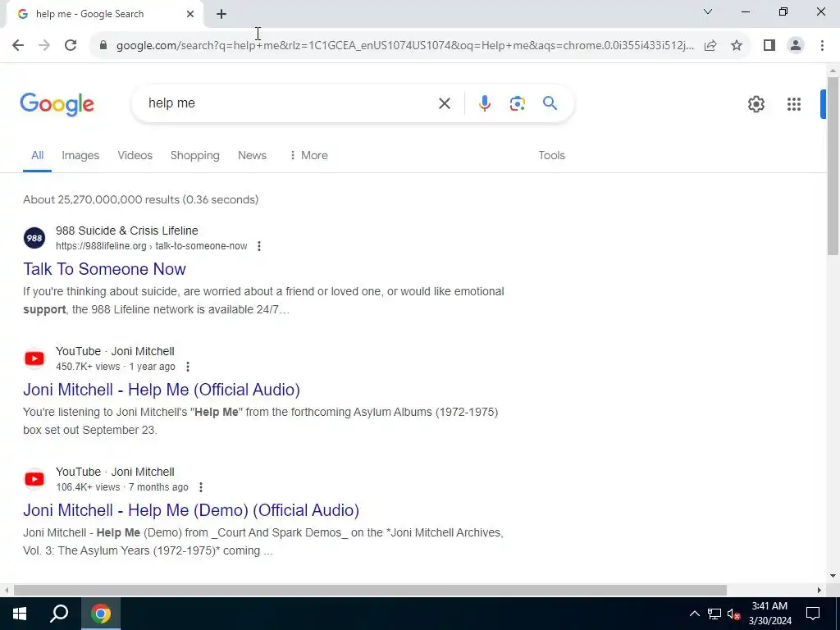This screenshot has width=840, height=630.
Task: Click the '988 Suicide & Crisis Lifeline' site name
Action: pos(127,231)
